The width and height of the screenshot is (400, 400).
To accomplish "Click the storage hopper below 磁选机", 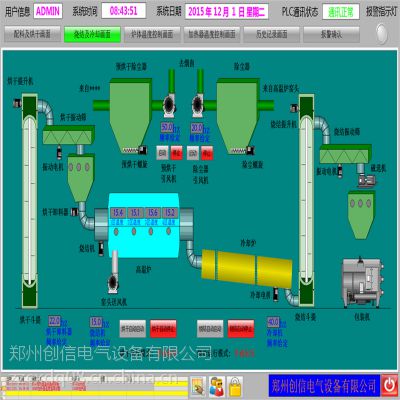I will coord(361,215).
